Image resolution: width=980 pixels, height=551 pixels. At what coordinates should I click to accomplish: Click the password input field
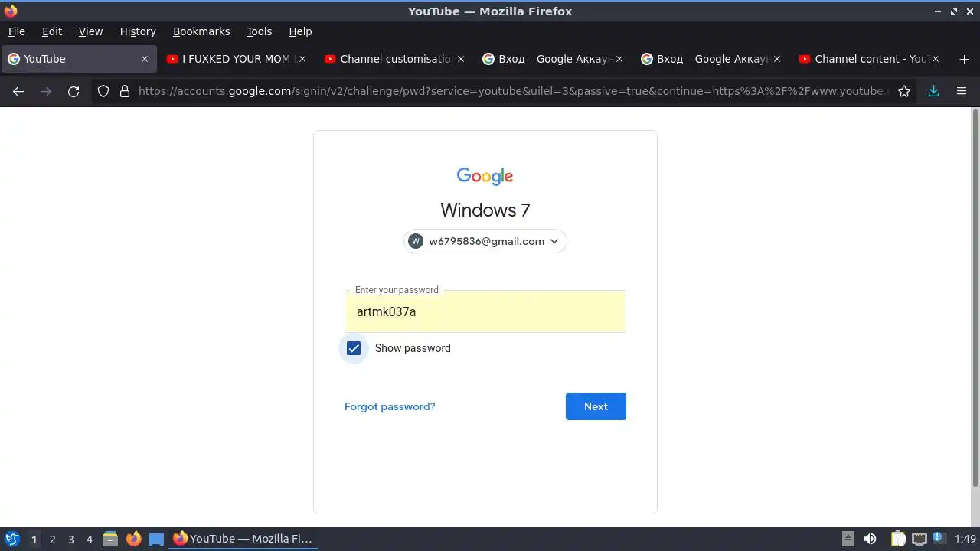point(485,311)
